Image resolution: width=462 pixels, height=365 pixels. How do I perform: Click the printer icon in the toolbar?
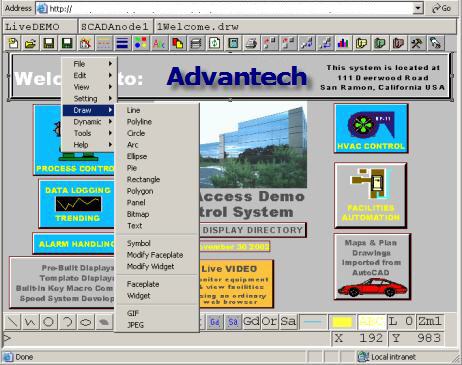(251, 43)
